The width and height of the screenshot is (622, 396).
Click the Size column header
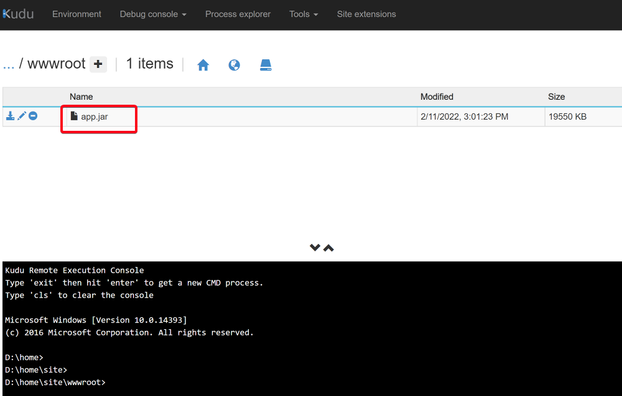[557, 97]
